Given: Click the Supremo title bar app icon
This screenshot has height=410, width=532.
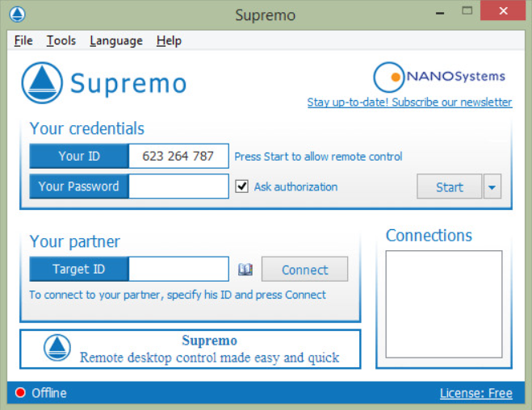Looking at the screenshot, I should (x=17, y=15).
